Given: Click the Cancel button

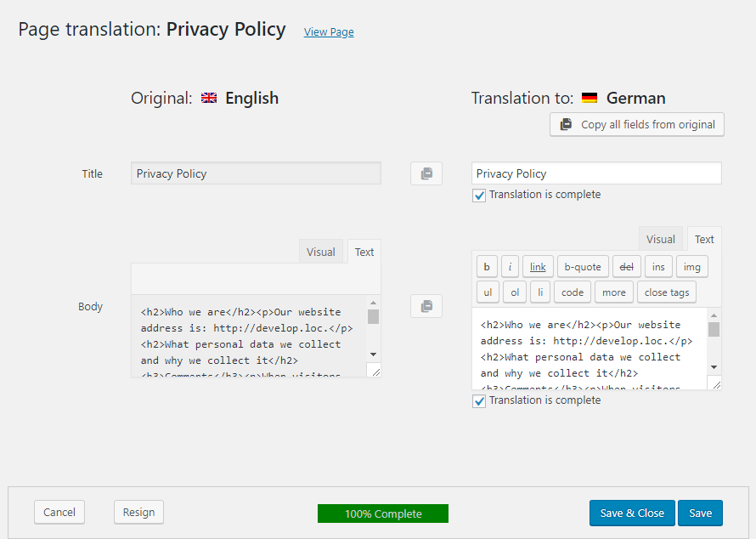Looking at the screenshot, I should [x=59, y=512].
